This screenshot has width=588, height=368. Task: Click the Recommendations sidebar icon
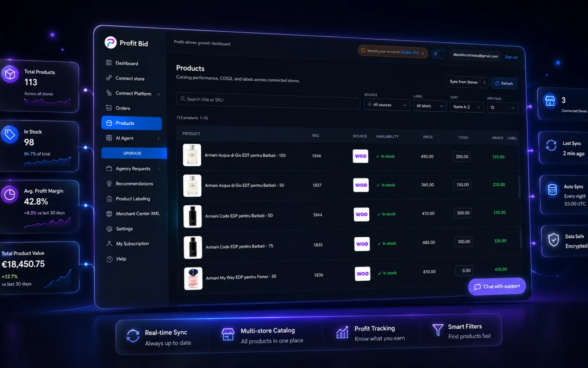tap(109, 184)
